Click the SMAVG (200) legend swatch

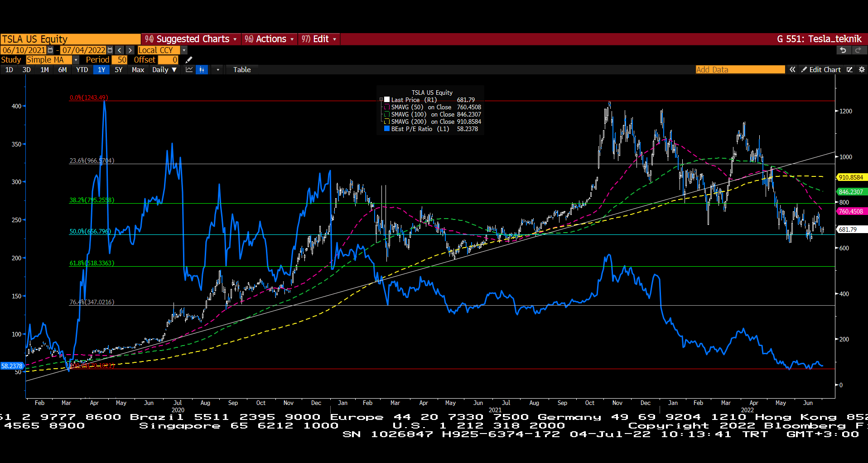[x=387, y=122]
